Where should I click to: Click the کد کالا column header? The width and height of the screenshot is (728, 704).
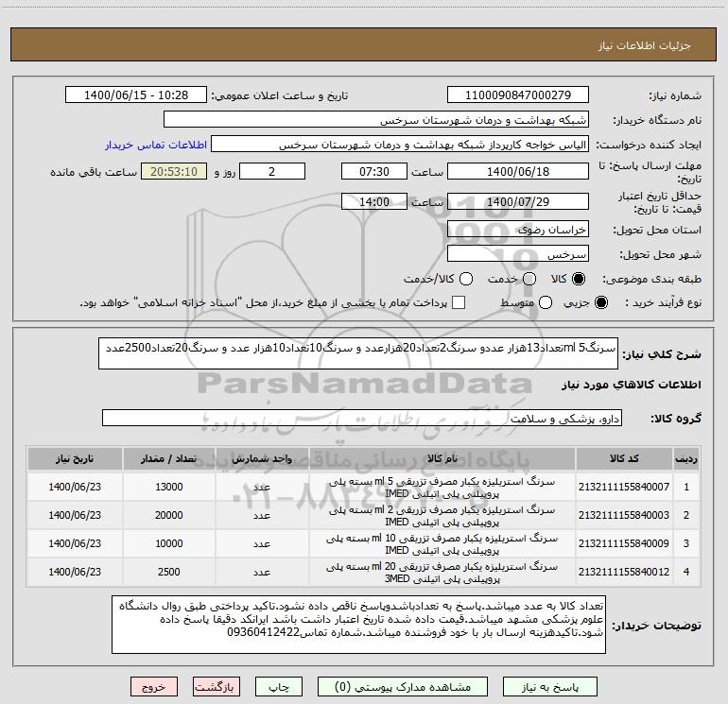[x=624, y=458]
